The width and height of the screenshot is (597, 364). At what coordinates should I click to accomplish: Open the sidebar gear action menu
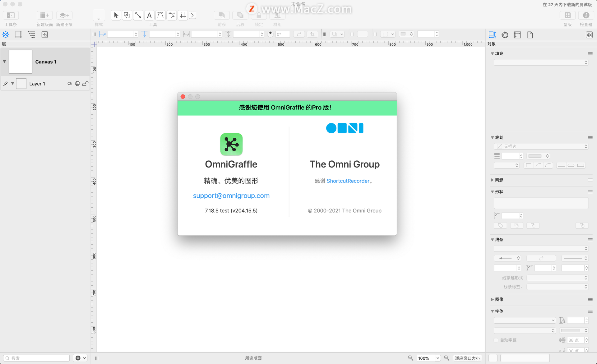click(x=80, y=358)
